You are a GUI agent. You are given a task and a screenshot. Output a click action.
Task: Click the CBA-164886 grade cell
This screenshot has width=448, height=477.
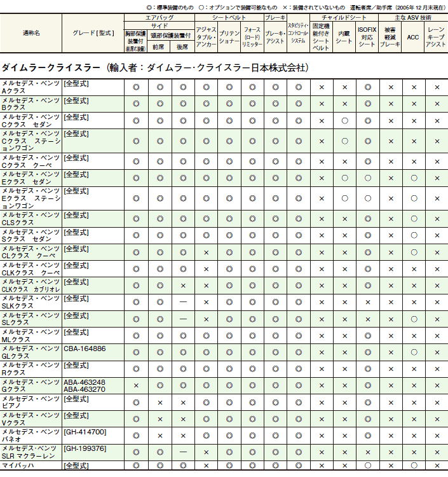[x=85, y=349]
